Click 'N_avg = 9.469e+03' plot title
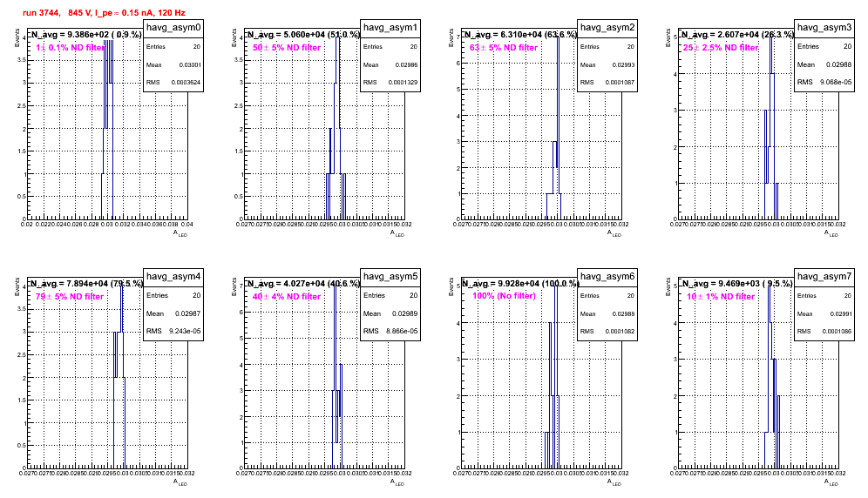Viewport: 868px width, 498px height. [x=737, y=283]
